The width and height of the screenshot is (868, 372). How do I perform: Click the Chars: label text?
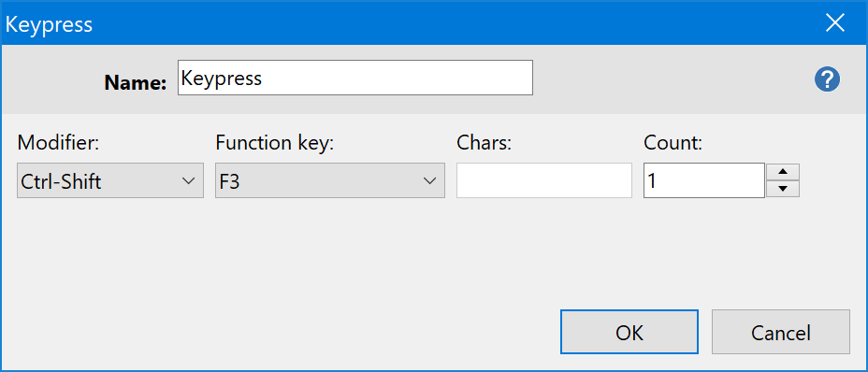coord(485,143)
